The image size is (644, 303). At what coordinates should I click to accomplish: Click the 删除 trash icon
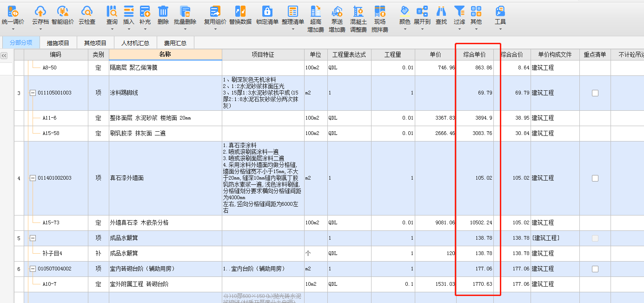[x=163, y=11]
